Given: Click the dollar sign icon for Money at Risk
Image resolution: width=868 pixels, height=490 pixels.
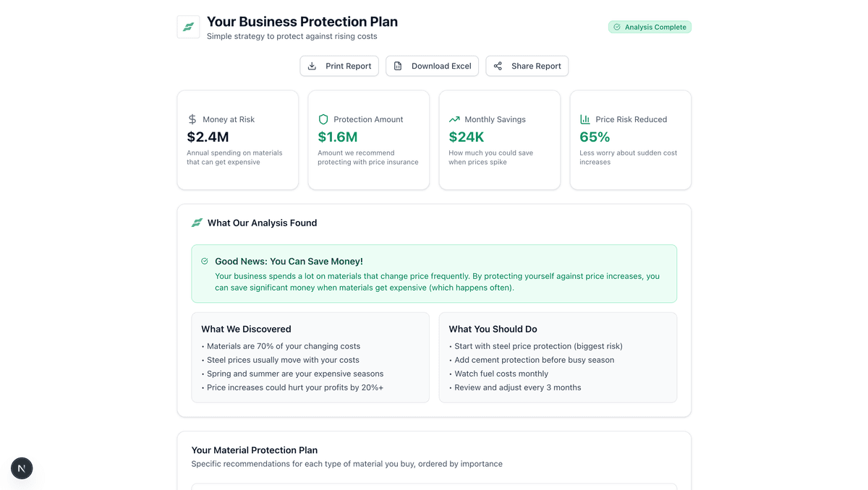Looking at the screenshot, I should (x=192, y=119).
